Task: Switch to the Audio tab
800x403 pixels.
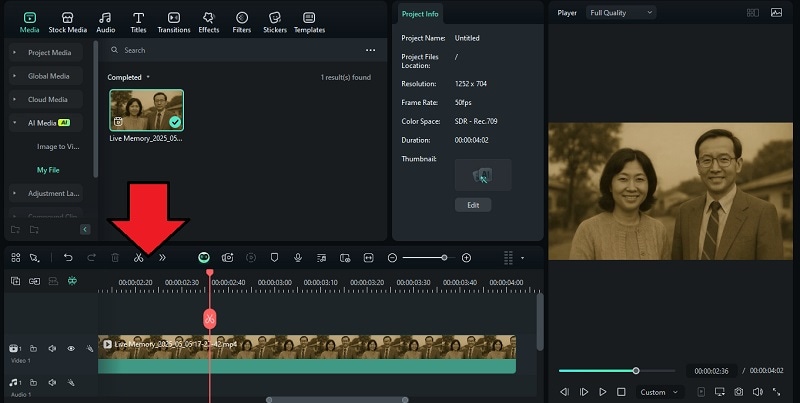Action: [106, 23]
